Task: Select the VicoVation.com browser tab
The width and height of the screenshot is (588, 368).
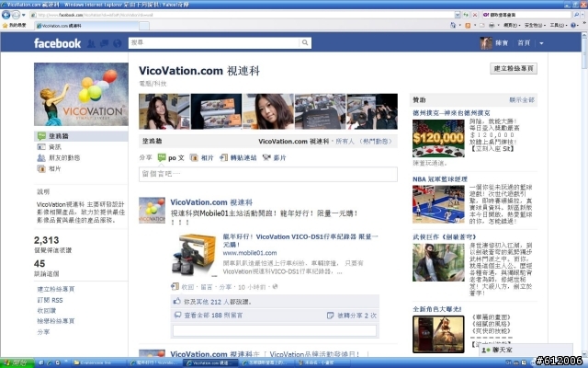Action: point(86,26)
